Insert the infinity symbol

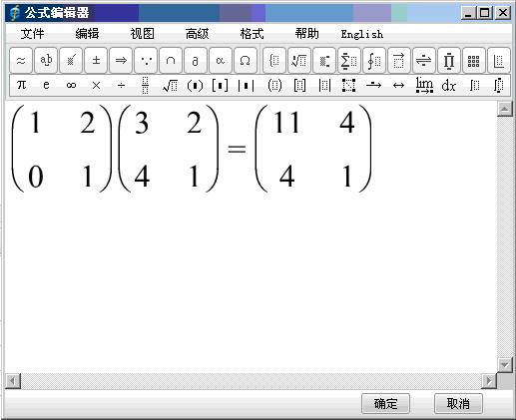tap(71, 86)
